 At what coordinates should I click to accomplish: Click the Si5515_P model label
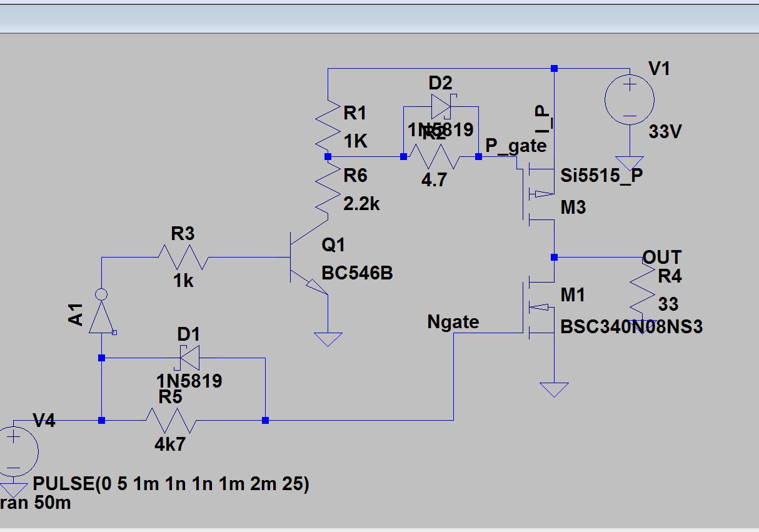[601, 176]
